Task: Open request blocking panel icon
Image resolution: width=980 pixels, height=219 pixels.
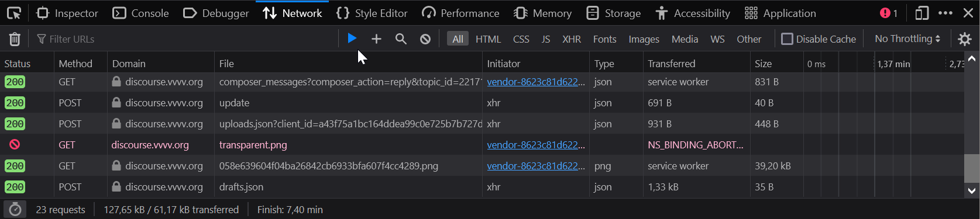Action: [x=425, y=39]
